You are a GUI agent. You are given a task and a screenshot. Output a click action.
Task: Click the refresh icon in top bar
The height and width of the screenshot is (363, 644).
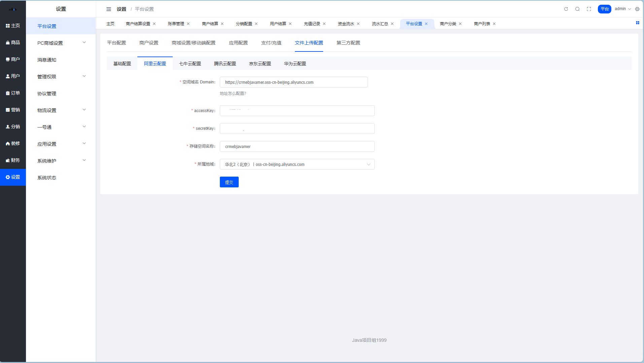tap(566, 9)
